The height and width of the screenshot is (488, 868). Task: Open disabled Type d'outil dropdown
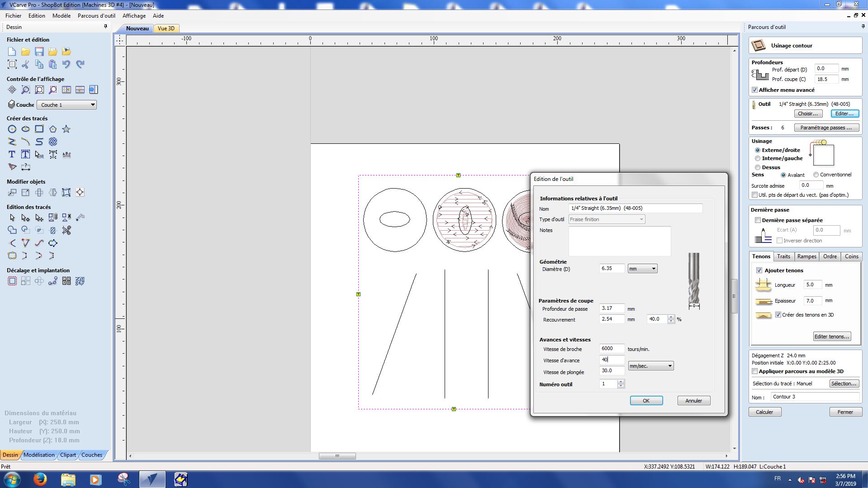[607, 219]
